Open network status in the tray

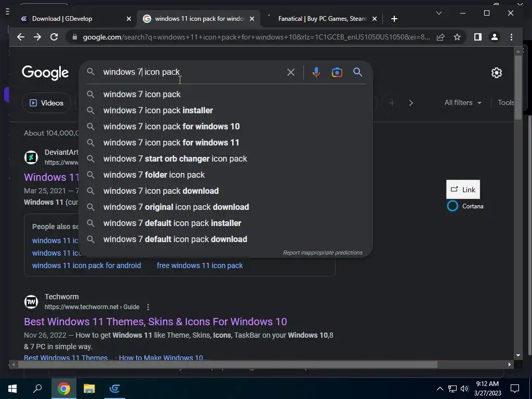click(x=453, y=389)
